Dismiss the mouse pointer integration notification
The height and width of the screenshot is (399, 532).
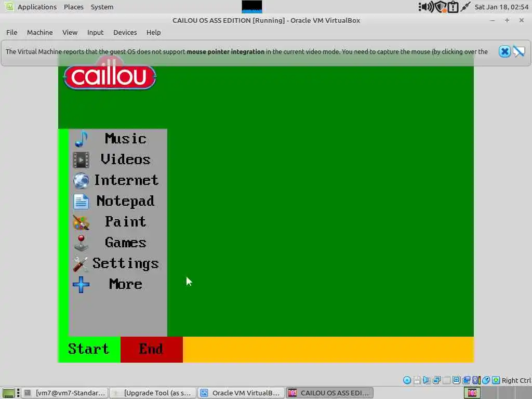click(x=504, y=51)
